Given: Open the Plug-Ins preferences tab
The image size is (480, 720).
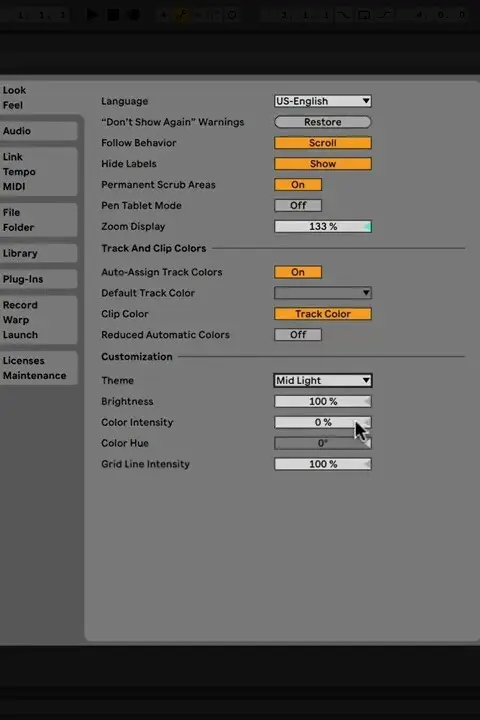Looking at the screenshot, I should [39, 279].
